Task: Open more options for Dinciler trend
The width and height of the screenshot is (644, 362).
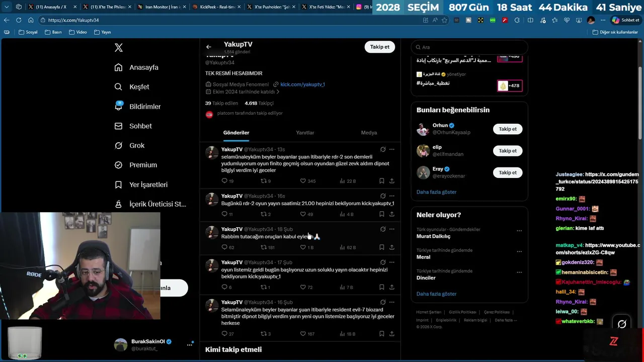Action: pyautogui.click(x=519, y=273)
